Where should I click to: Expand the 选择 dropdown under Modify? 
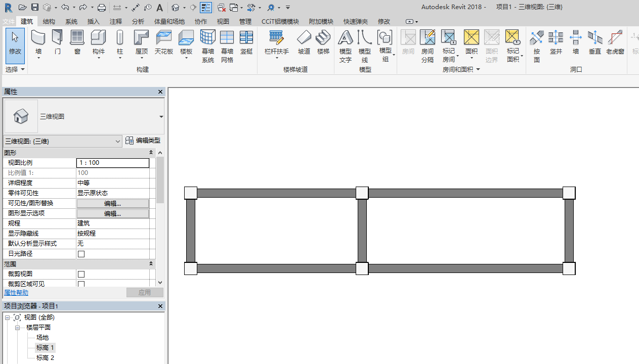tap(15, 69)
